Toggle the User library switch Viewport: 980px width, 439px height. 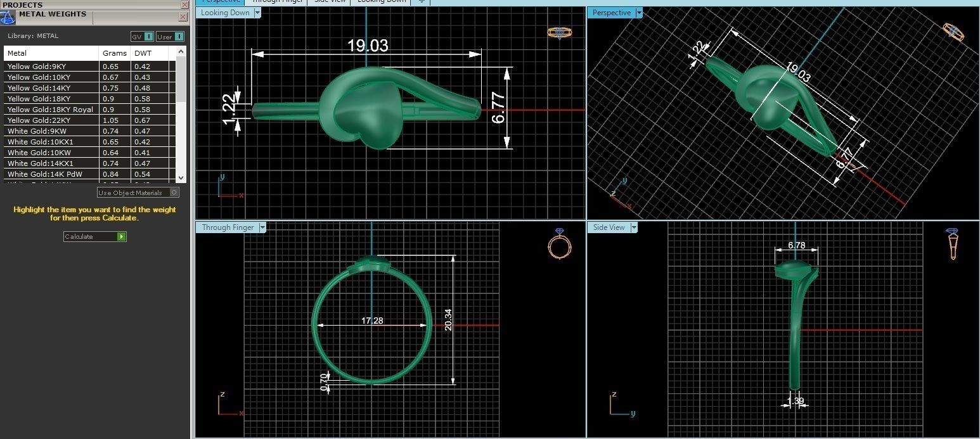click(171, 37)
